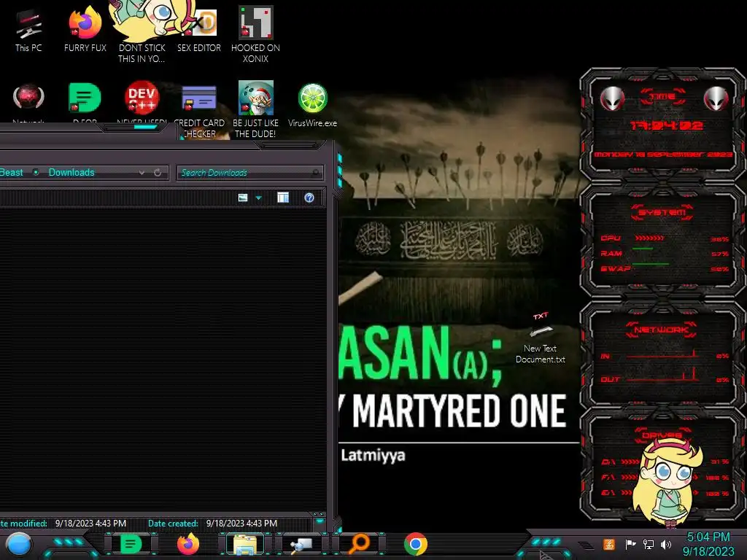Click the DRIVES gadget header
The image size is (747, 560).
point(662,435)
